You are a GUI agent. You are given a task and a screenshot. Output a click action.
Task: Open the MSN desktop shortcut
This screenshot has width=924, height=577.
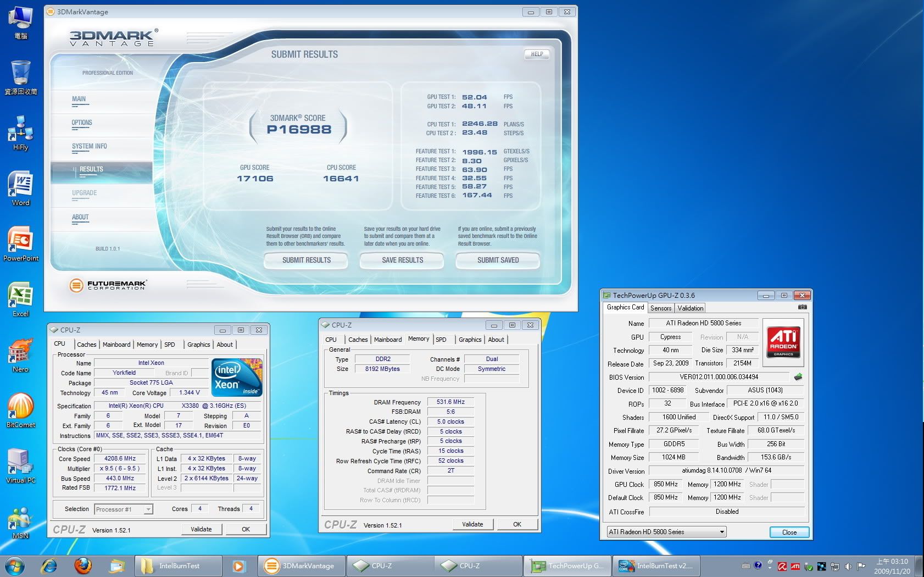(21, 521)
